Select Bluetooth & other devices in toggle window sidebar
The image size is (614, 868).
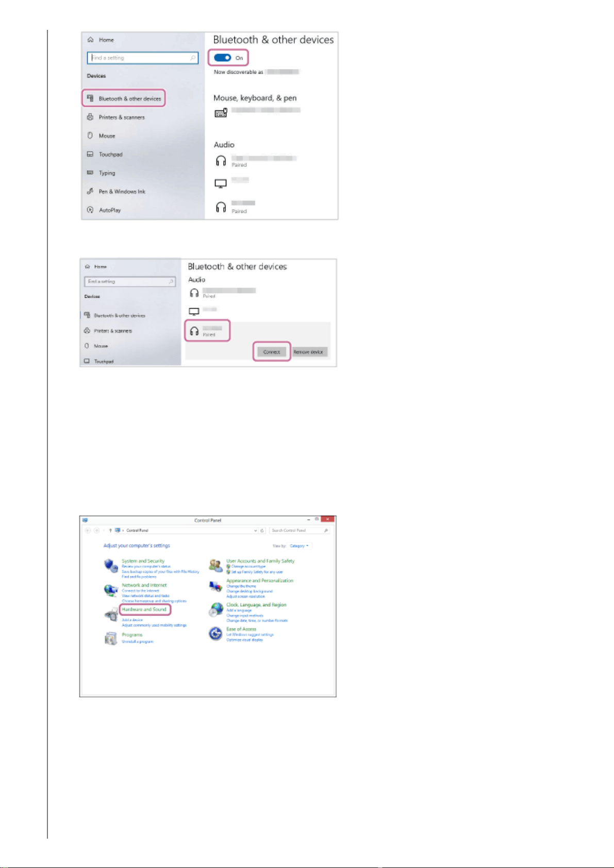point(124,98)
